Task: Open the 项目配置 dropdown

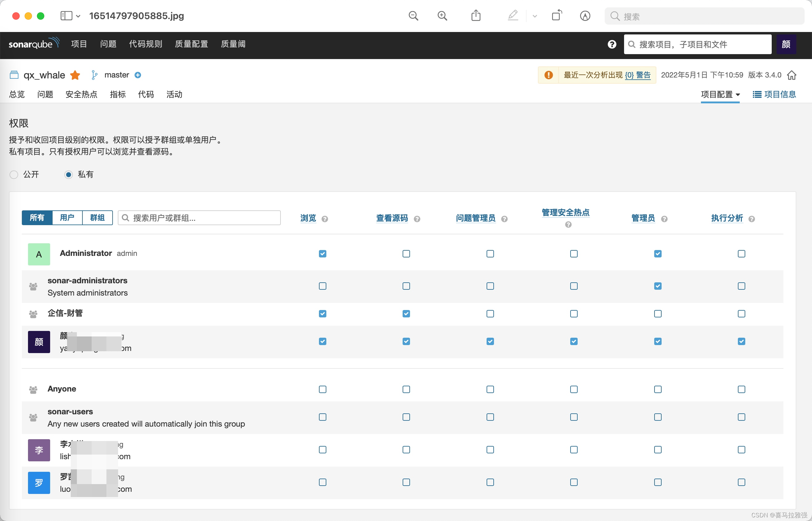Action: 720,94
